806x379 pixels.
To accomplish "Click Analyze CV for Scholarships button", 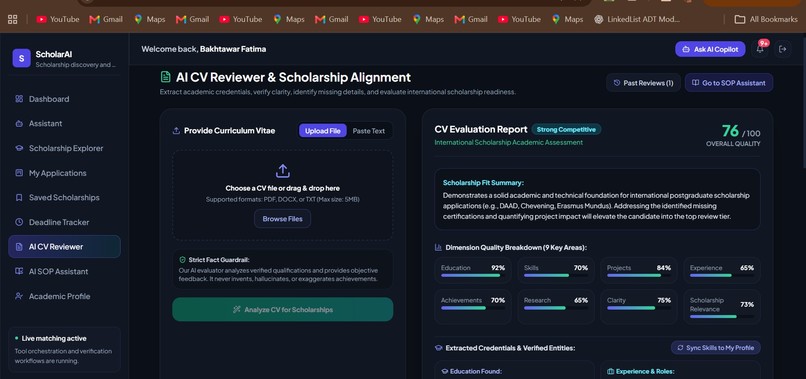I will [283, 310].
